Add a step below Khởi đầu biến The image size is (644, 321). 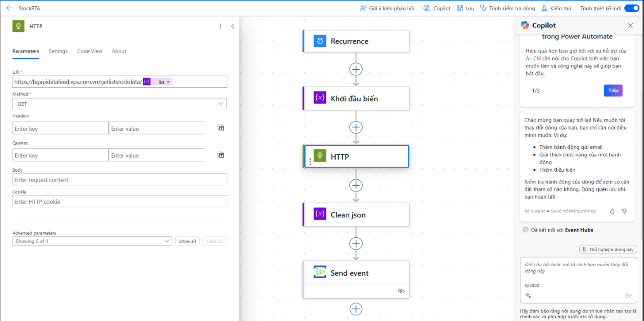coord(356,127)
